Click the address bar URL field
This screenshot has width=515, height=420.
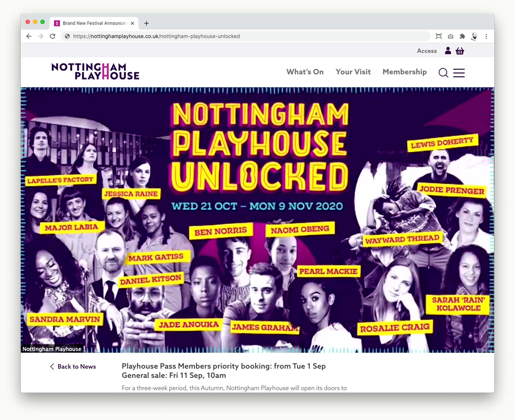click(x=246, y=36)
